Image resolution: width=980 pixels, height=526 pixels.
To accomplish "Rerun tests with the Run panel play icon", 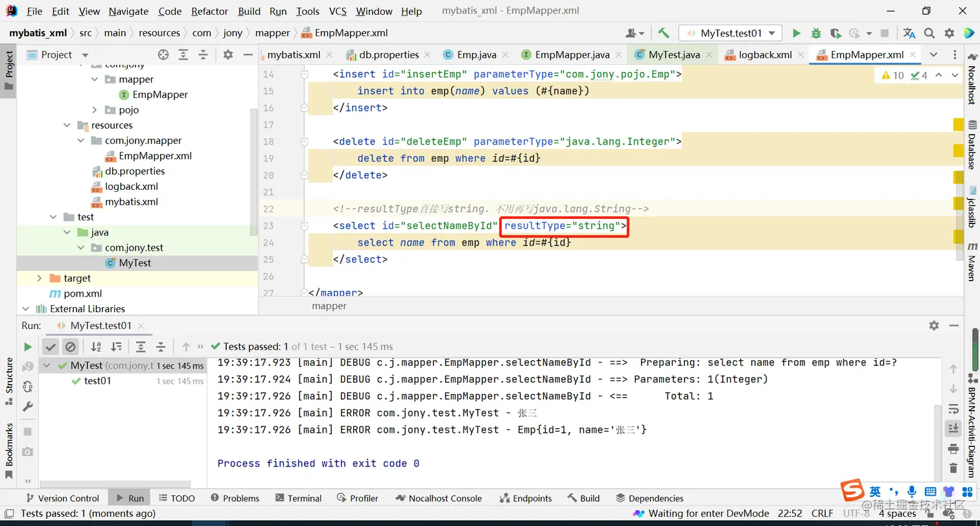I will coord(27,347).
